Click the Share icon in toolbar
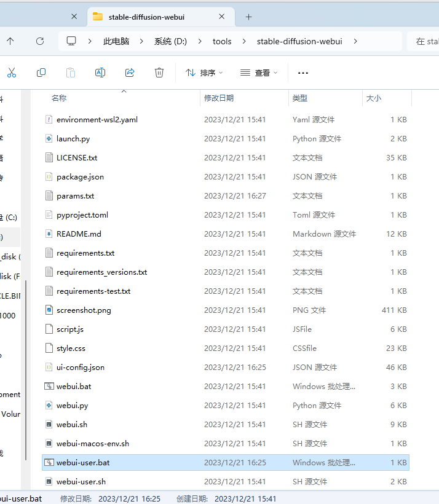Viewport: 439px width, 504px height. click(x=130, y=73)
